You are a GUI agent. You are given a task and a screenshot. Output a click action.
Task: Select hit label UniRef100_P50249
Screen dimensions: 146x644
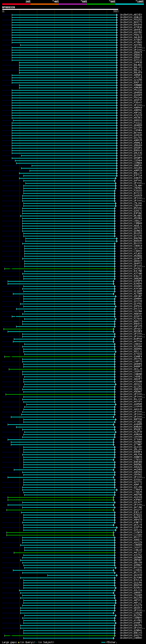click(131, 90)
